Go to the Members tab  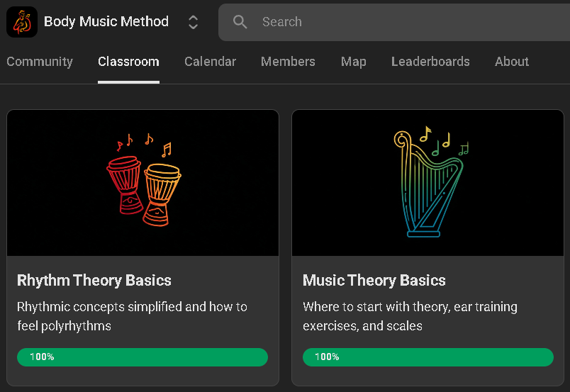point(288,62)
